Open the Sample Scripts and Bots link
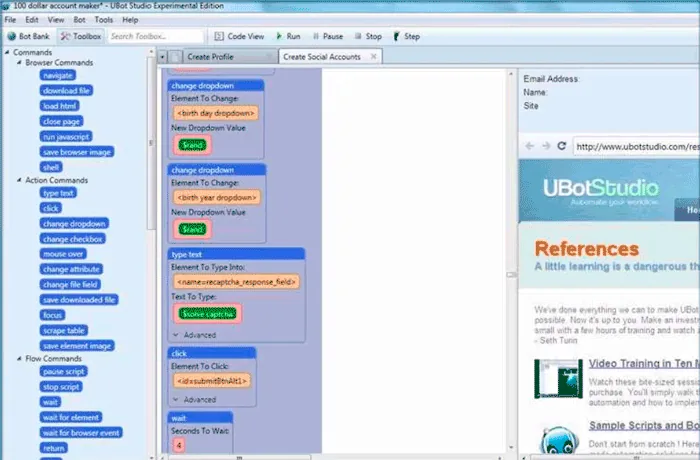The width and height of the screenshot is (700, 460). click(644, 426)
